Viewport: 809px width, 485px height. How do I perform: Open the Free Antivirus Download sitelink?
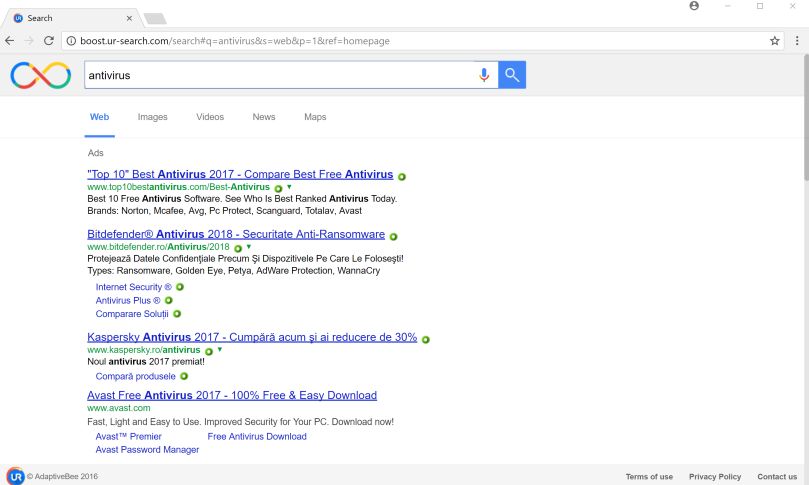click(257, 436)
